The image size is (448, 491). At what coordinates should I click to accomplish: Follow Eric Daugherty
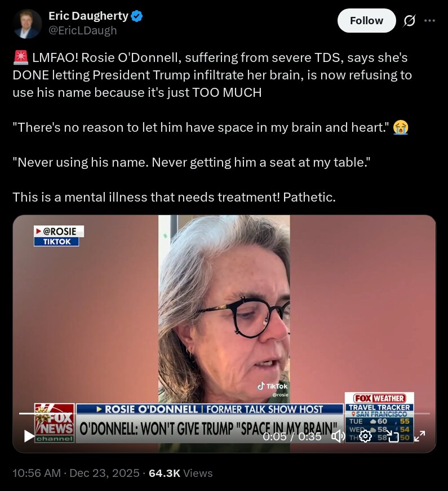click(366, 21)
